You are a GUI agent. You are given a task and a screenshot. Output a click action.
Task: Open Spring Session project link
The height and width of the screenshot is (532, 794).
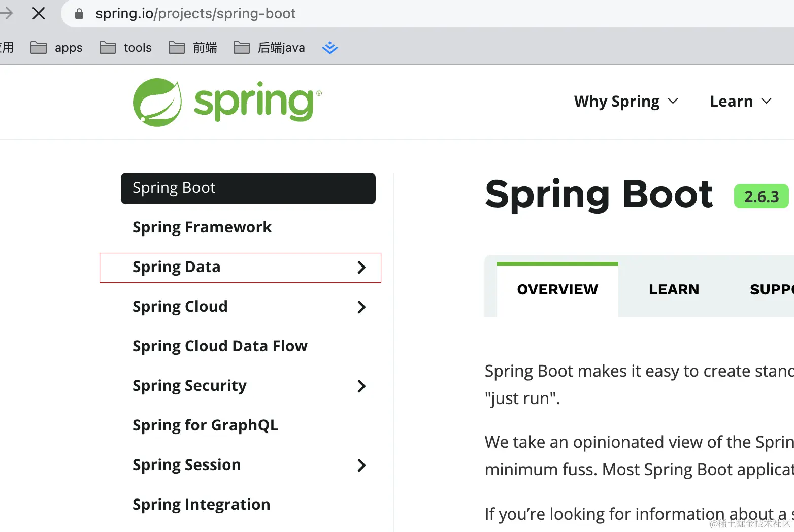[186, 465]
